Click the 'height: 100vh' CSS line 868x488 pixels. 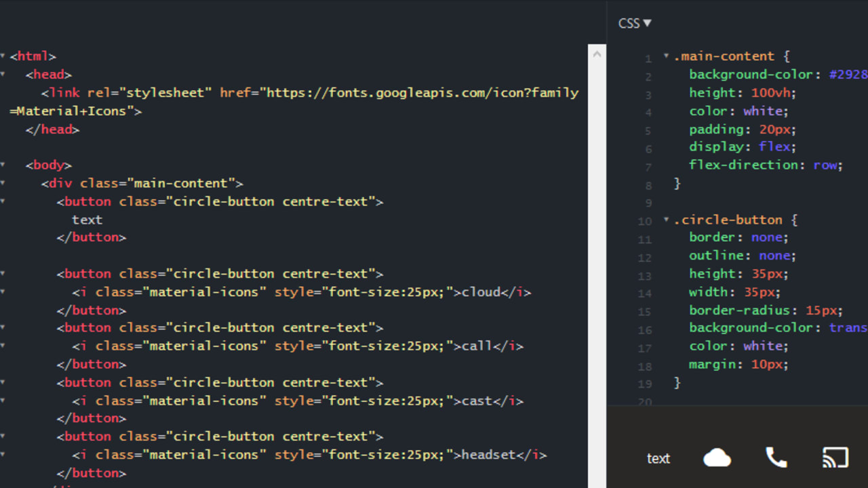pos(743,93)
